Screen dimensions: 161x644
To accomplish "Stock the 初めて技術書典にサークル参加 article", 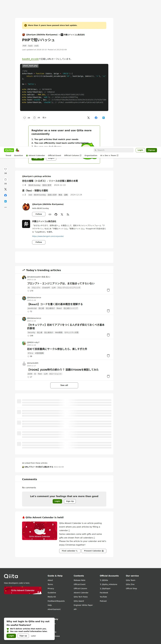I will pyautogui.click(x=108, y=356).
